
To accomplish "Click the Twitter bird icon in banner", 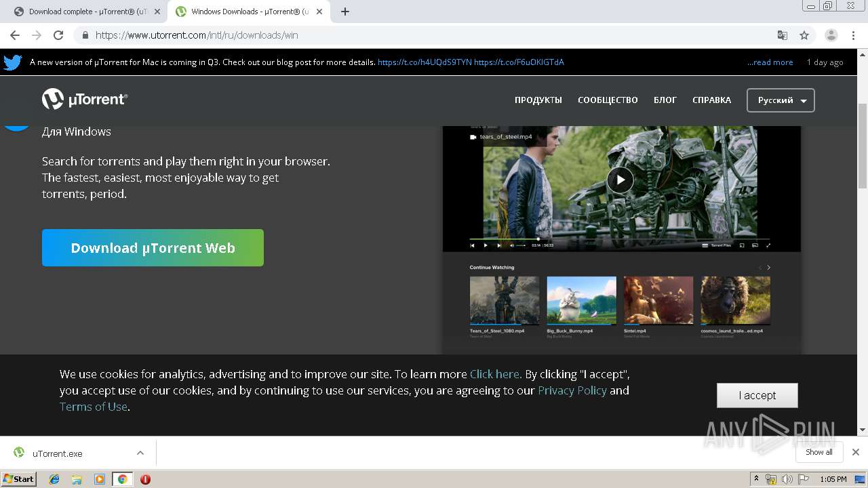I will point(13,62).
